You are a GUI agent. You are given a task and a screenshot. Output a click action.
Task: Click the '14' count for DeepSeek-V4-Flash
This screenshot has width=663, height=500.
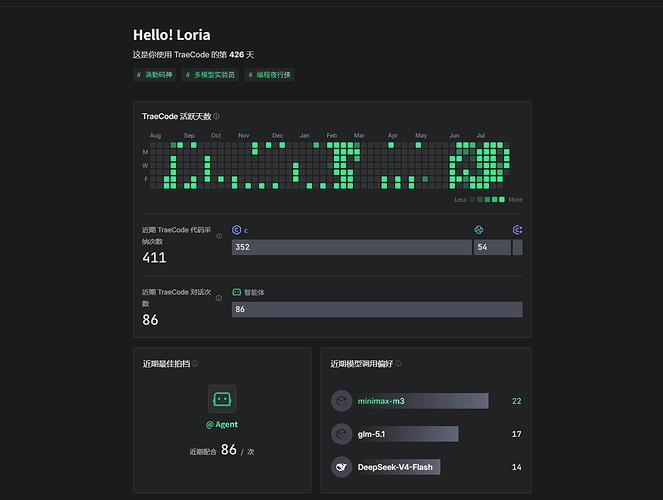(516, 467)
